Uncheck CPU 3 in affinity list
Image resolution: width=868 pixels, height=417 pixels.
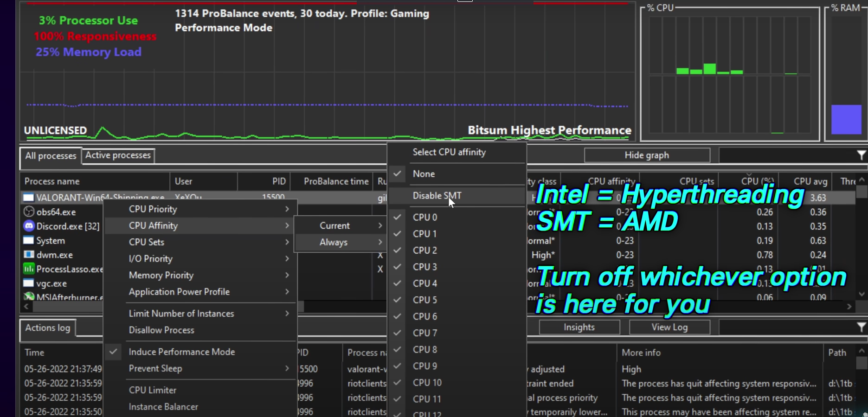pyautogui.click(x=457, y=267)
